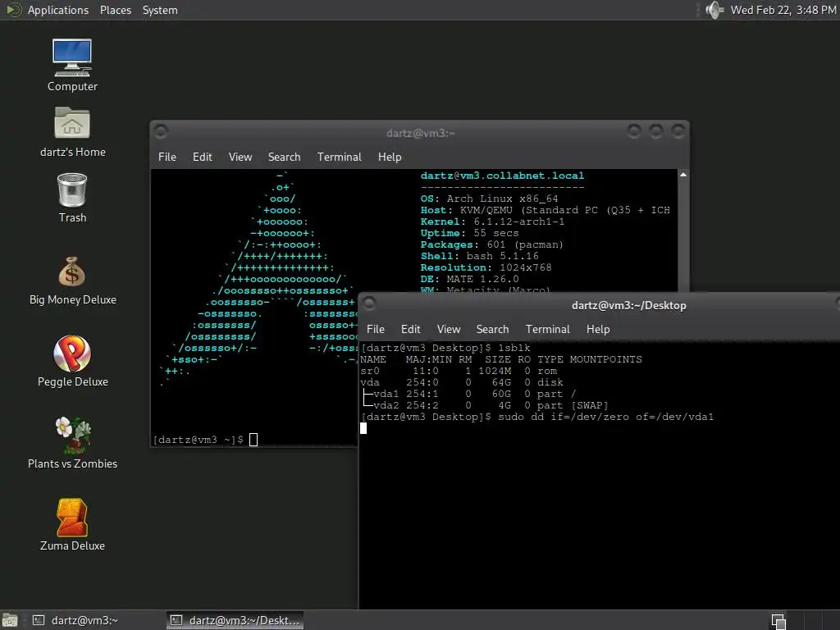This screenshot has width=840, height=630.
Task: Open View menu in the Desktop terminal
Action: click(x=449, y=330)
